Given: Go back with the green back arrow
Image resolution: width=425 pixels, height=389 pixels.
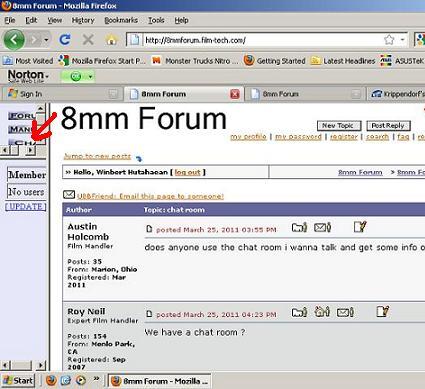Looking at the screenshot, I should [x=14, y=40].
